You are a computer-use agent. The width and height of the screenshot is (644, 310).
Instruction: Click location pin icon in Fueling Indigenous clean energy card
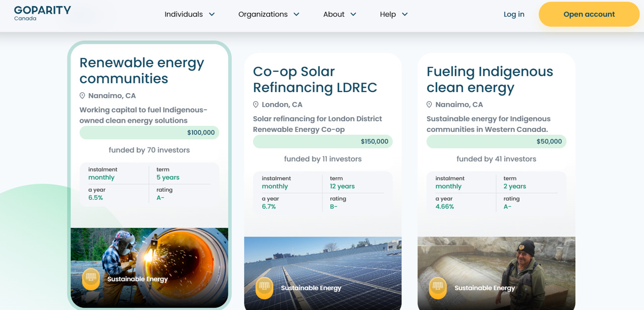coord(429,105)
